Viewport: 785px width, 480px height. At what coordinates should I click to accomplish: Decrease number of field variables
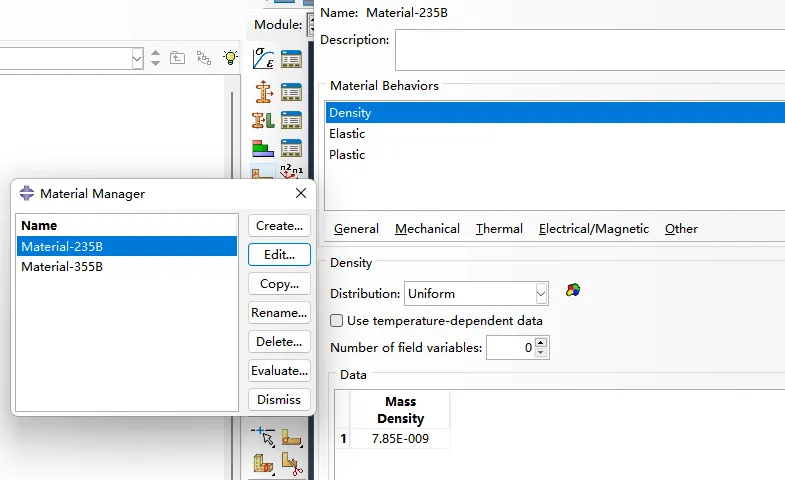[x=541, y=352]
